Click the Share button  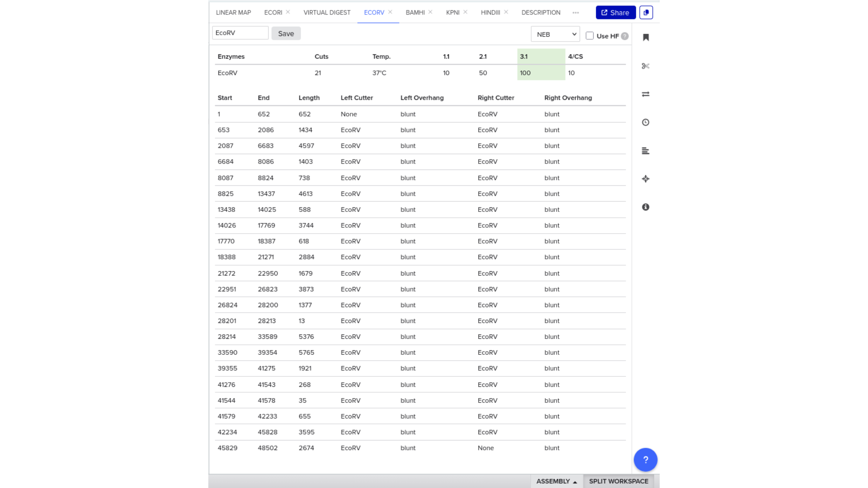(x=615, y=13)
